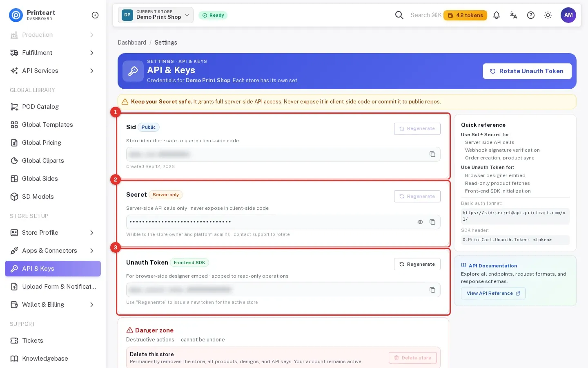The width and height of the screenshot is (588, 368).
Task: Open Tickets under Support
Action: (53, 341)
